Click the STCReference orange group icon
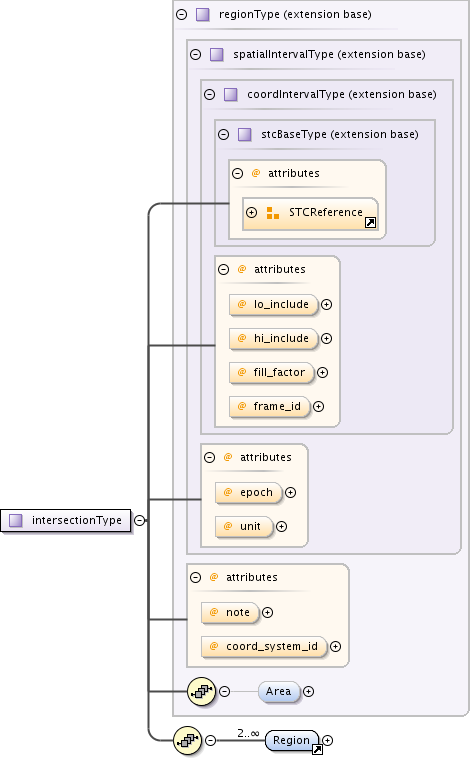Image resolution: width=471 pixels, height=760 pixels. click(273, 213)
